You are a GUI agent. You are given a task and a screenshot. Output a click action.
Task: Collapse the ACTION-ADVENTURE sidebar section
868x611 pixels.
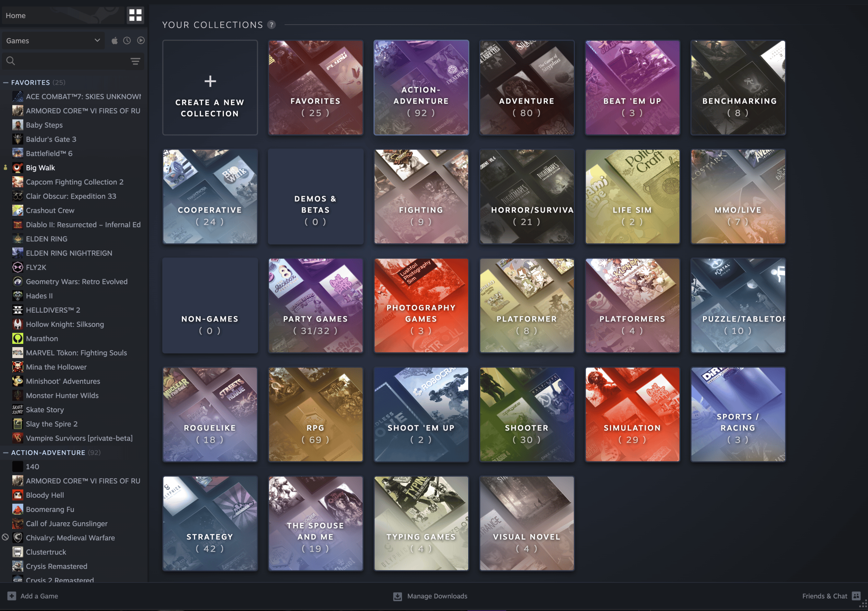[x=6, y=452]
